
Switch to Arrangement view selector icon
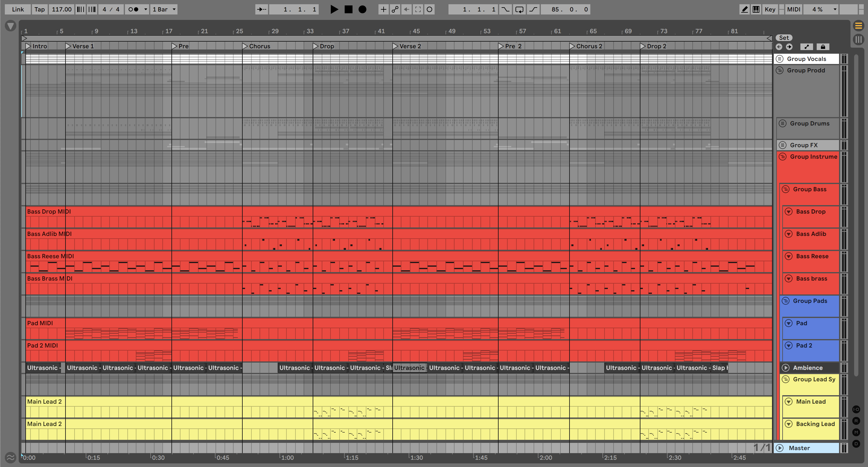(858, 26)
